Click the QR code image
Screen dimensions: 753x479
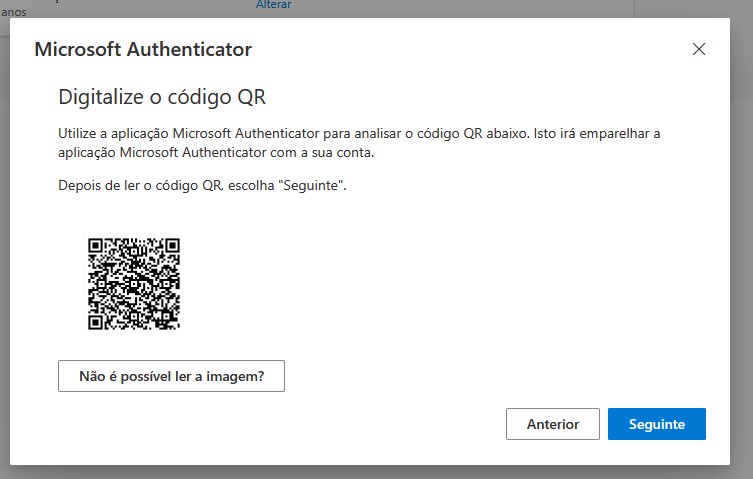(x=134, y=283)
